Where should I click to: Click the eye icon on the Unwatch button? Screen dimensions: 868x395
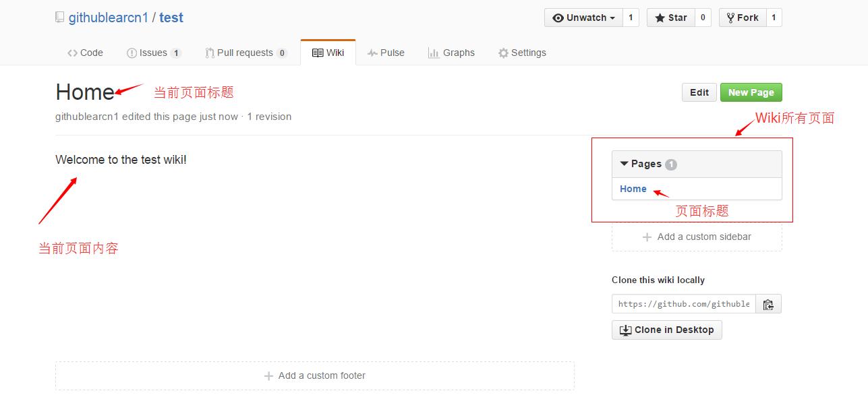558,18
